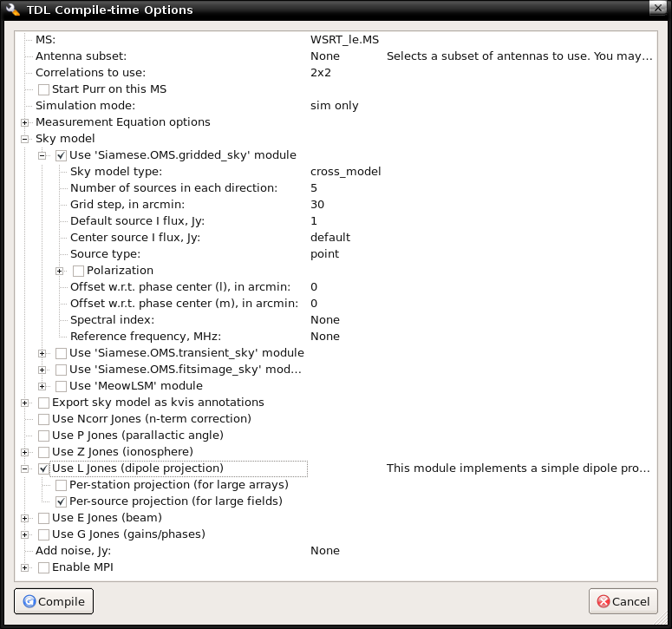Screen dimensions: 672x629
Task: Expand Use E Jones beam options
Action: coord(25,518)
